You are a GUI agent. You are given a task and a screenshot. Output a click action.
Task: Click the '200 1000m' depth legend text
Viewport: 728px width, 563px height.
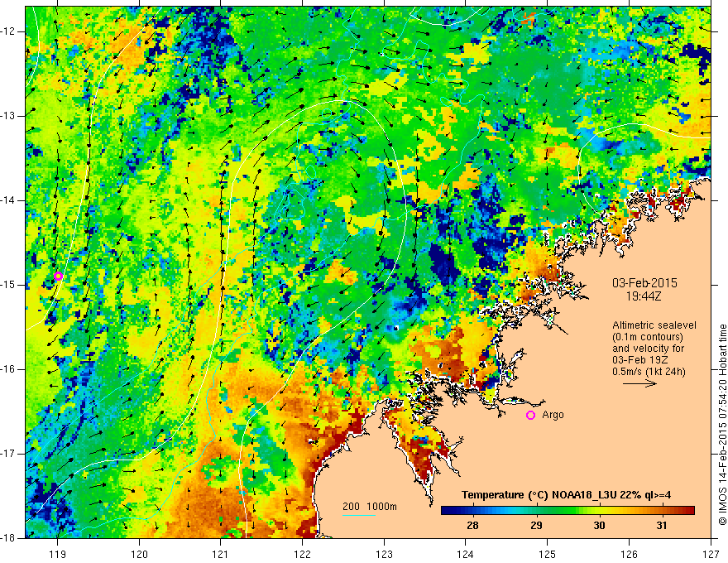pyautogui.click(x=370, y=507)
